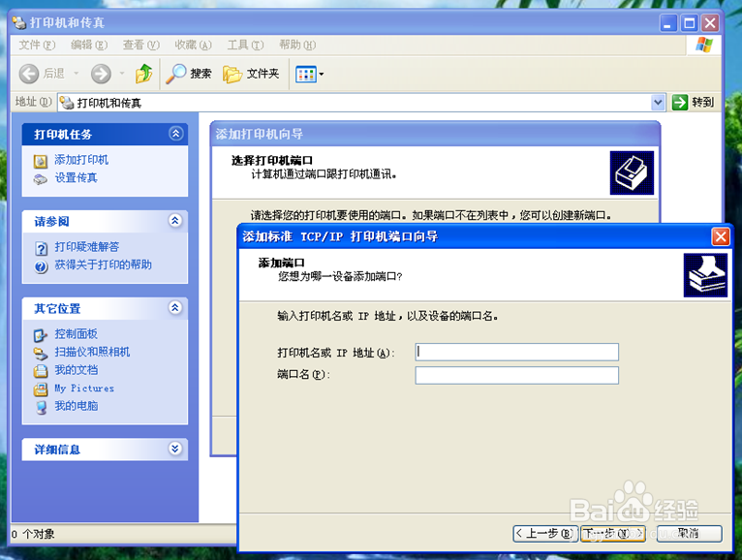Click the 下一步 next button
This screenshot has height=560, width=742.
(x=613, y=534)
